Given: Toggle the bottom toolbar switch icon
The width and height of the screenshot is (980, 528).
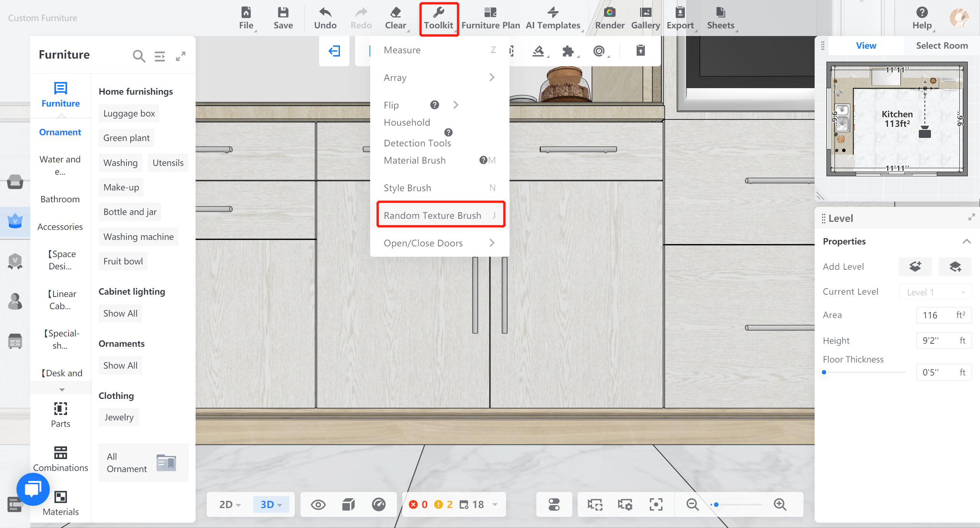Looking at the screenshot, I should point(554,504).
